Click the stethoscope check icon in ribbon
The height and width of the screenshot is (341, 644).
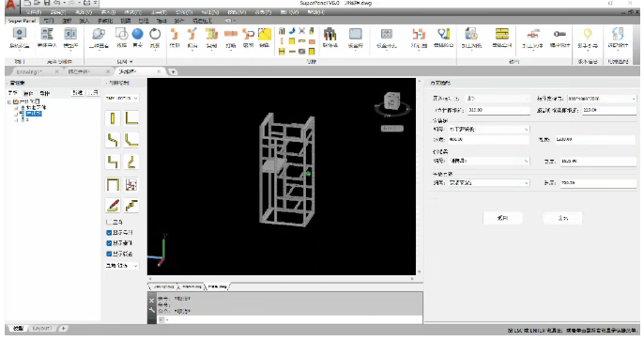pos(443,33)
